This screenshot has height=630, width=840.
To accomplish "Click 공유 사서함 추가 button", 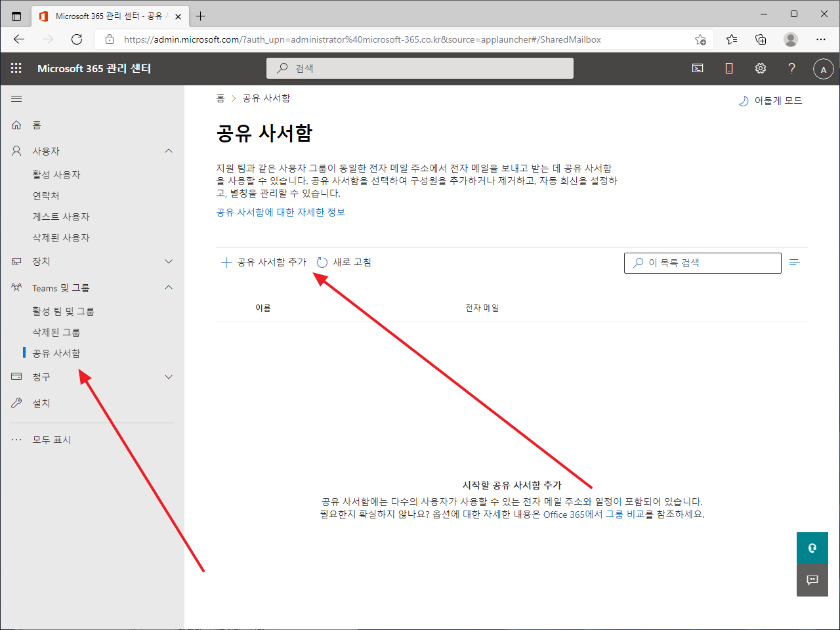I will coord(264,262).
